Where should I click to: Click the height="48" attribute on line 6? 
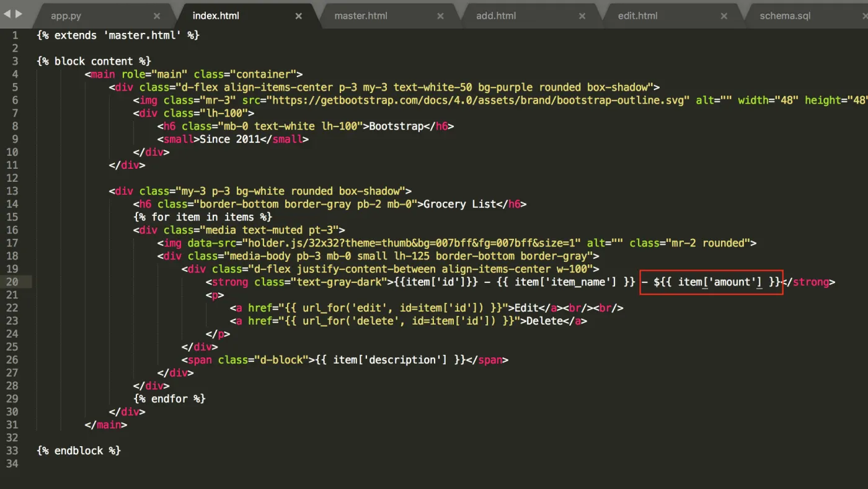pyautogui.click(x=836, y=100)
